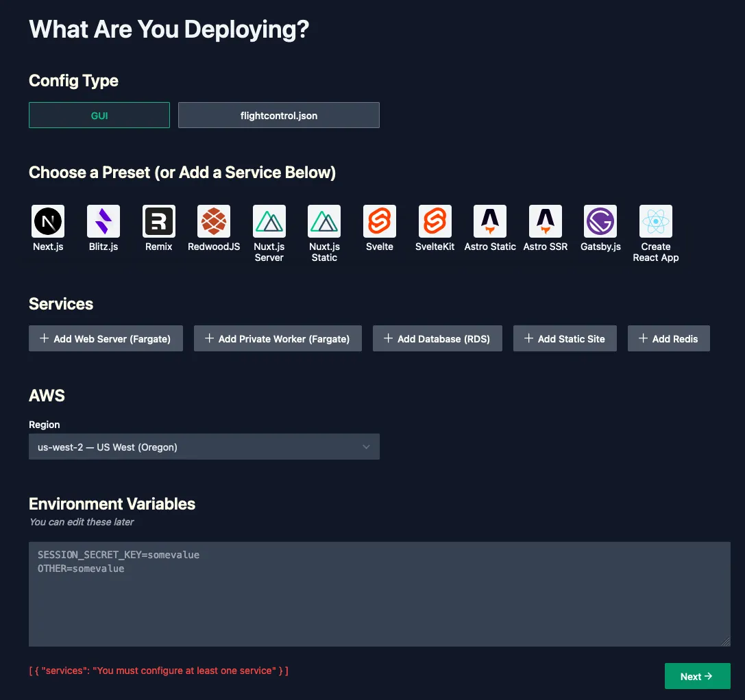Choose the Create React App preset
The width and height of the screenshot is (745, 700).
tap(655, 220)
